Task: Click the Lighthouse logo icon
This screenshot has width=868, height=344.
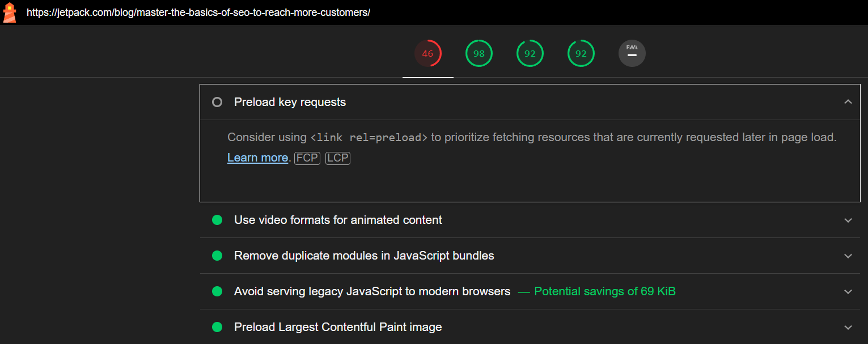Action: point(10,12)
